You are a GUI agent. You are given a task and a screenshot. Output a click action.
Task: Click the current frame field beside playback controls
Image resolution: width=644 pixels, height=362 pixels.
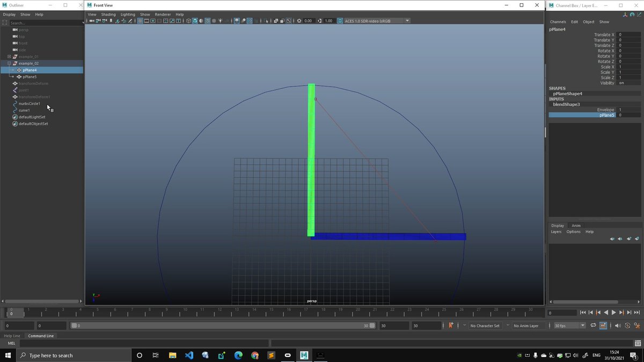pyautogui.click(x=562, y=313)
